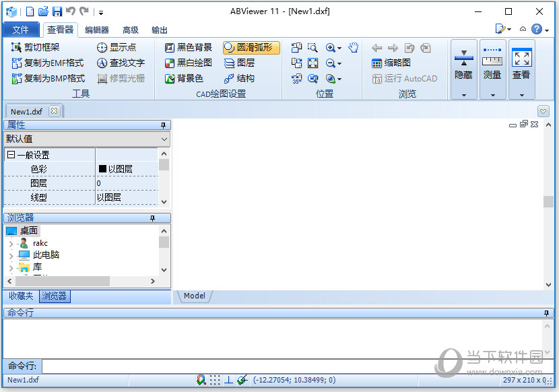559x392 pixels.
Task: Open the 默认值 properties combo box
Action: (87, 139)
